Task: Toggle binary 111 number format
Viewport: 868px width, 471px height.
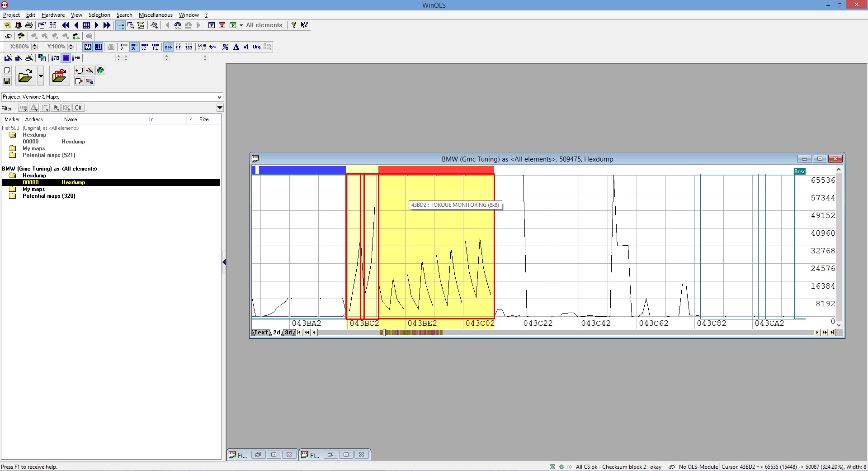Action: pyautogui.click(x=189, y=47)
